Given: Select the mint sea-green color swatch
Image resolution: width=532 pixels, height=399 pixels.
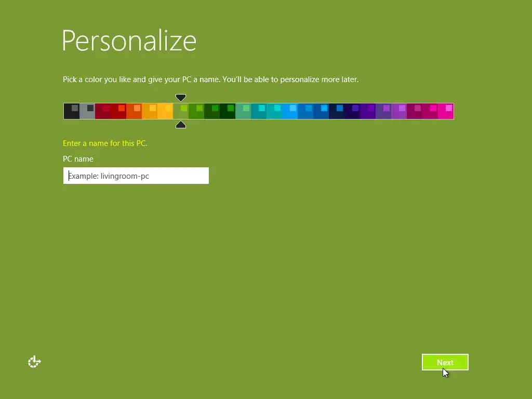Looking at the screenshot, I should [x=243, y=111].
